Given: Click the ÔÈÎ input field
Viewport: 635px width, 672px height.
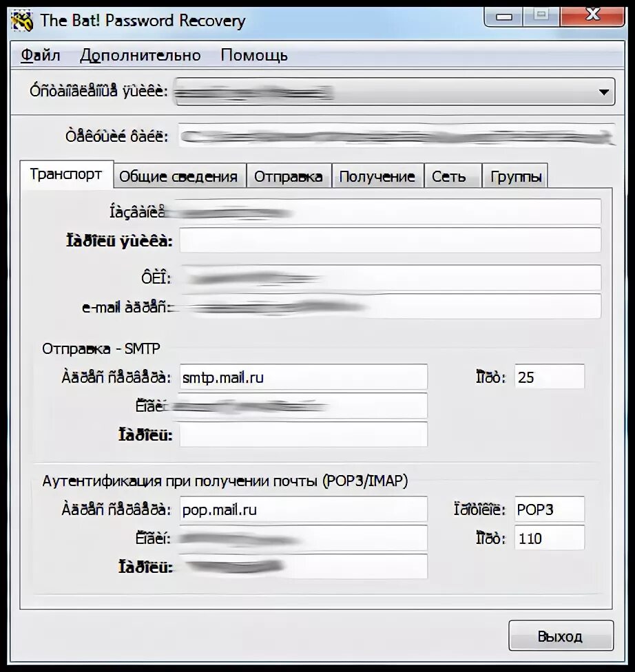Looking at the screenshot, I should 390,277.
